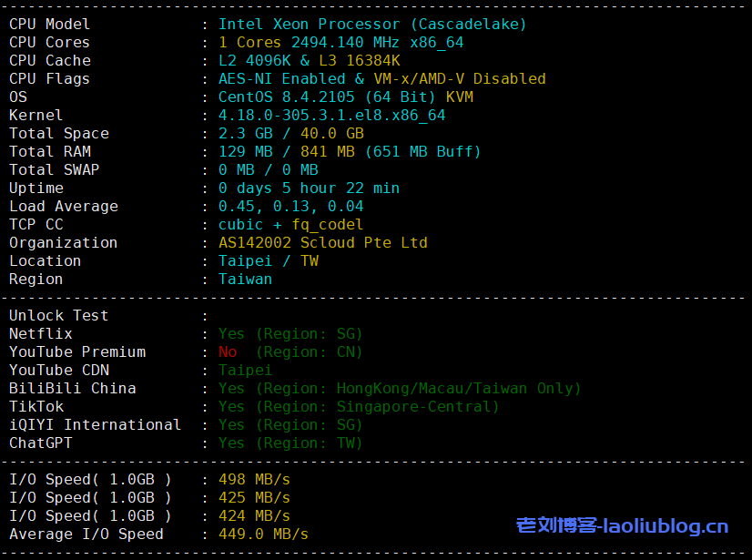This screenshot has width=752, height=560.
Task: Click the kernel version 4.18.0-305.3.1.el8.x86_64
Action: pos(331,116)
